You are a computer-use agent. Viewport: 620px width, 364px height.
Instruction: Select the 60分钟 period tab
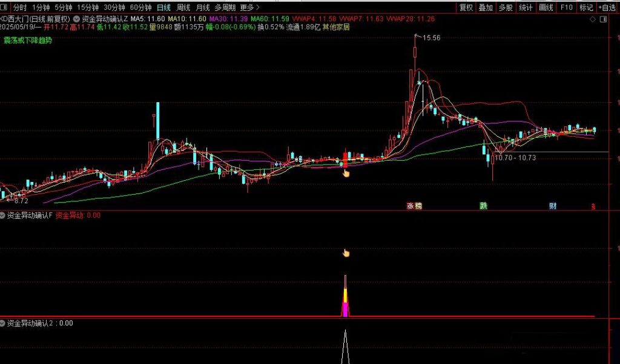point(140,8)
